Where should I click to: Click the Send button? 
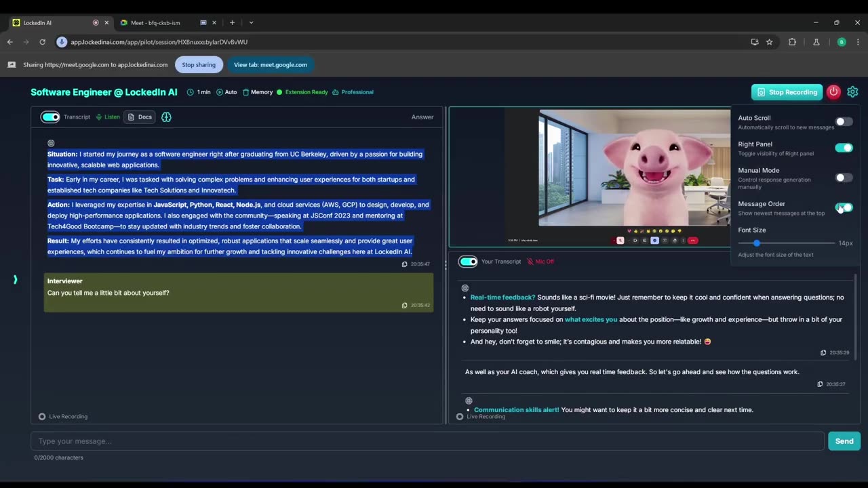coord(844,441)
